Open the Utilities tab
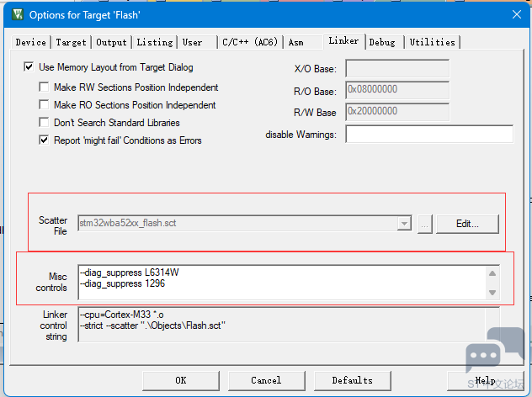 coord(433,42)
